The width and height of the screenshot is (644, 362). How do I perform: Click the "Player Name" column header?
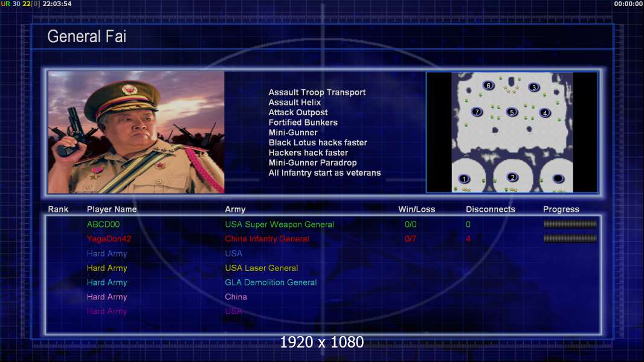[112, 209]
